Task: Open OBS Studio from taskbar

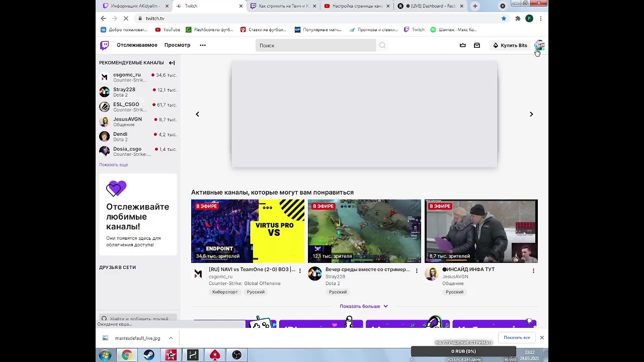Action: (x=236, y=355)
